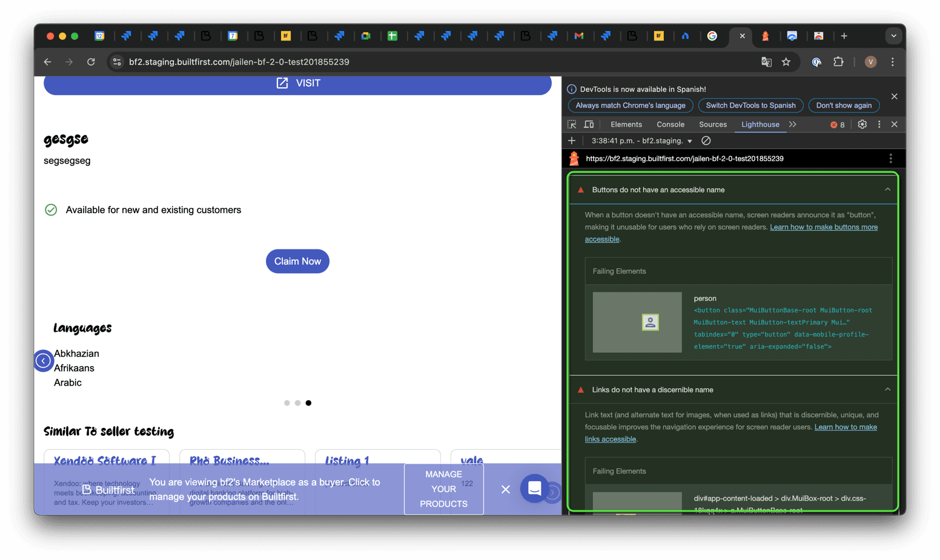The image size is (940, 560).
Task: Open the chat widget bubble
Action: point(534,489)
